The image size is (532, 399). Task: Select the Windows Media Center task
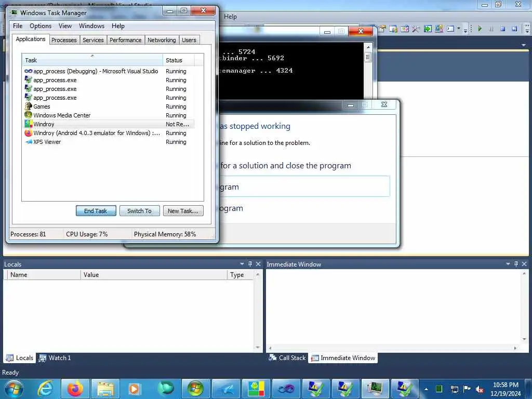pos(109,115)
